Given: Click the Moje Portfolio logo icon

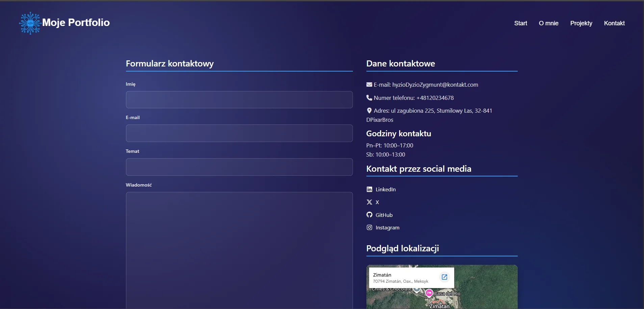Looking at the screenshot, I should (30, 23).
